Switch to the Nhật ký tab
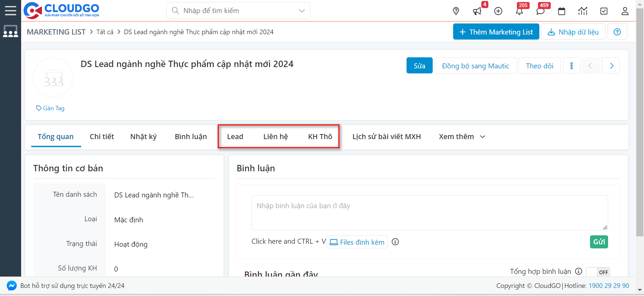This screenshot has width=644, height=296. 143,137
